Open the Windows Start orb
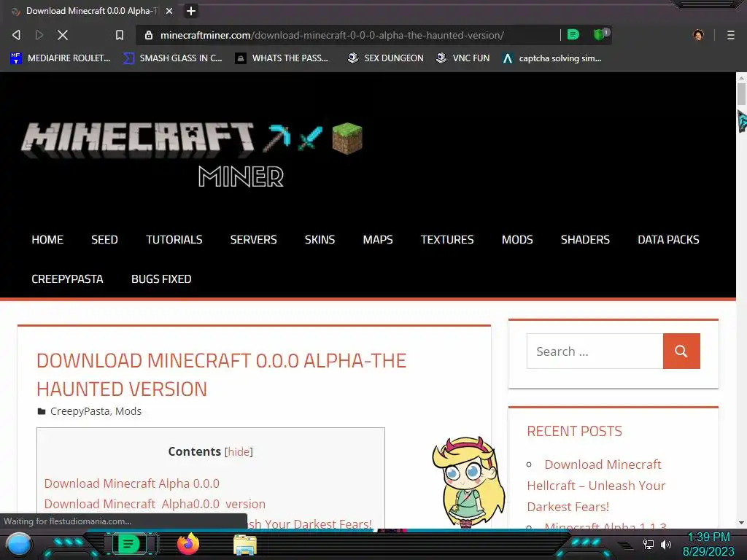 19,544
